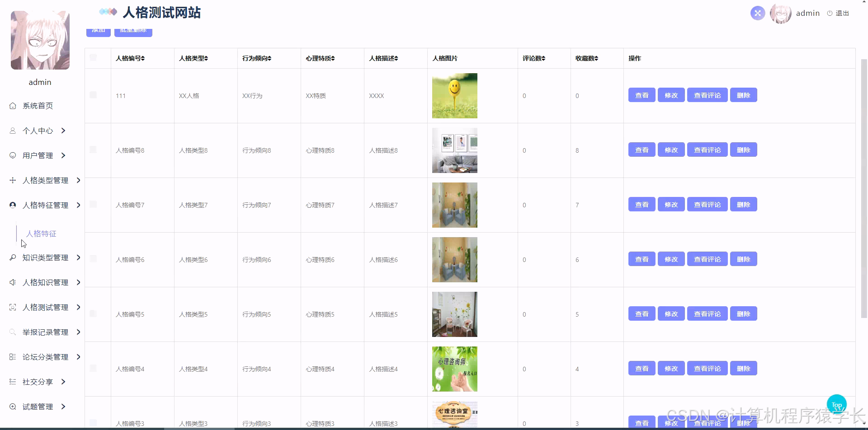Expand the 个人中心 chevron
868x430 pixels.
tap(63, 131)
